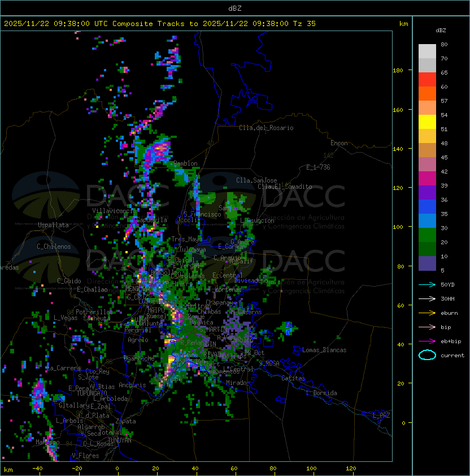Click the white 30HM arrow legend icon
Viewport: 470px width, 476px height.
427,298
